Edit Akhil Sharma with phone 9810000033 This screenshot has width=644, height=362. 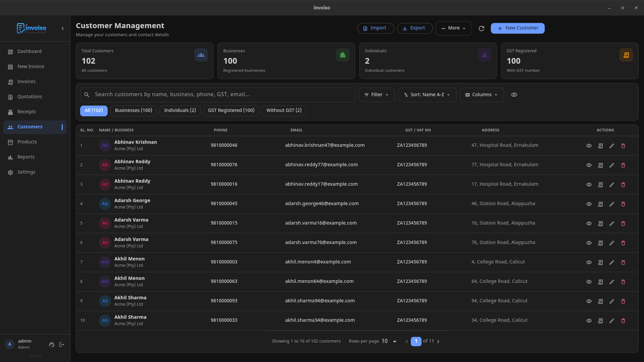[612, 321]
